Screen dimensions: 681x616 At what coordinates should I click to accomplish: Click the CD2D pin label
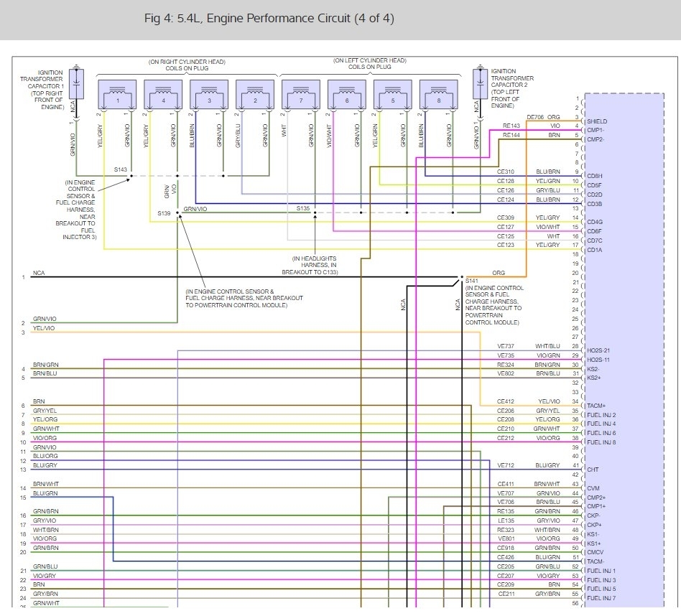(595, 195)
